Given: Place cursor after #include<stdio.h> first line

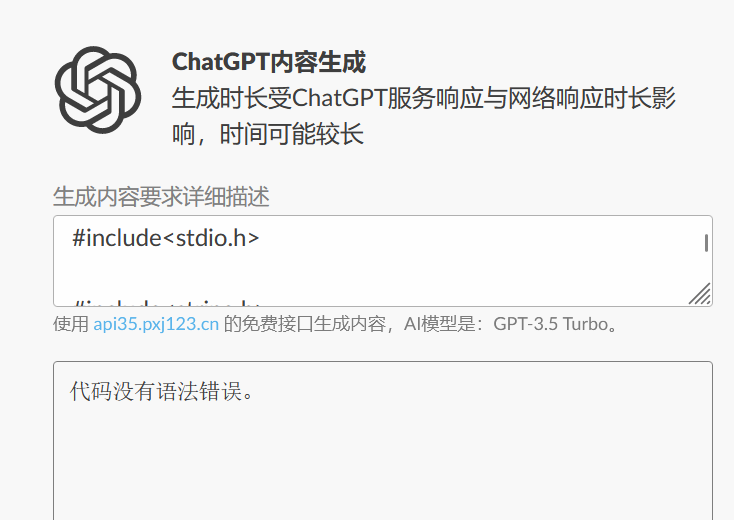Looking at the screenshot, I should (260, 238).
